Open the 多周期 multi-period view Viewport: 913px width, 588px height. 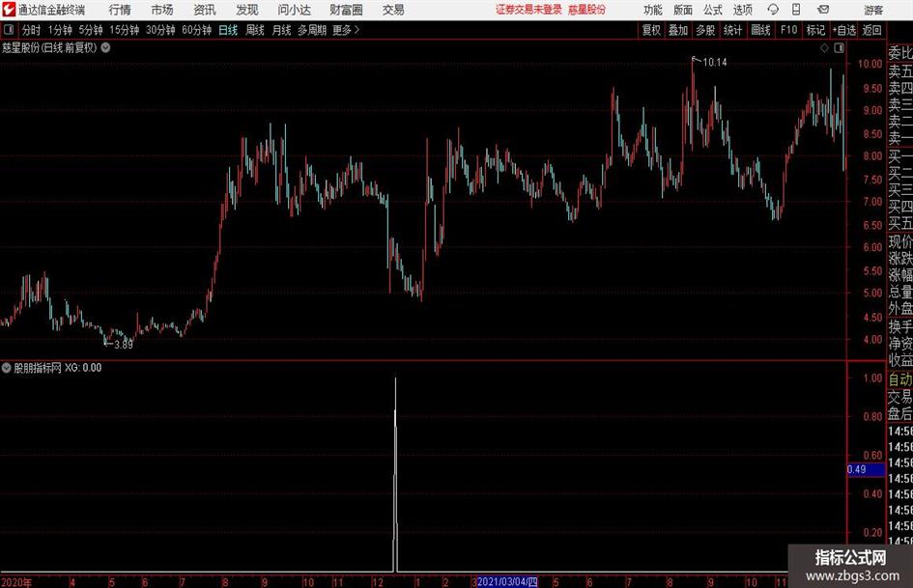coord(312,30)
